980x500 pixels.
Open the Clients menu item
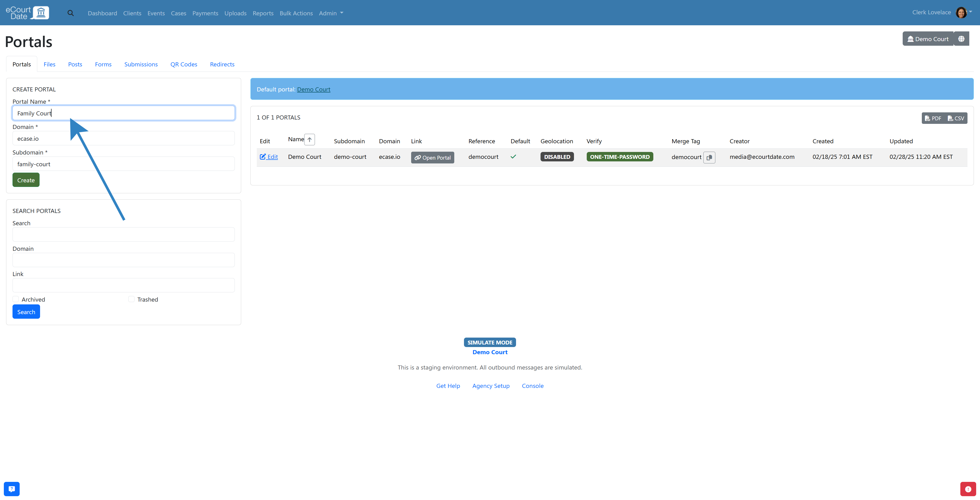pyautogui.click(x=132, y=13)
